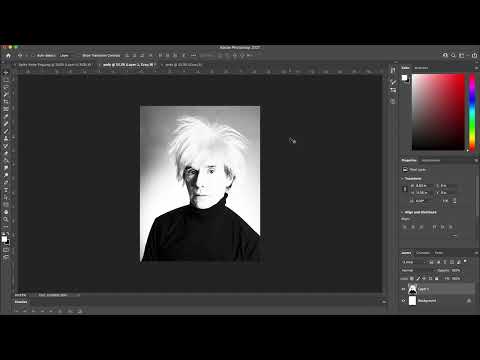Click the Layer 1 thumbnail
Screen dimensions: 480x360
(x=412, y=289)
